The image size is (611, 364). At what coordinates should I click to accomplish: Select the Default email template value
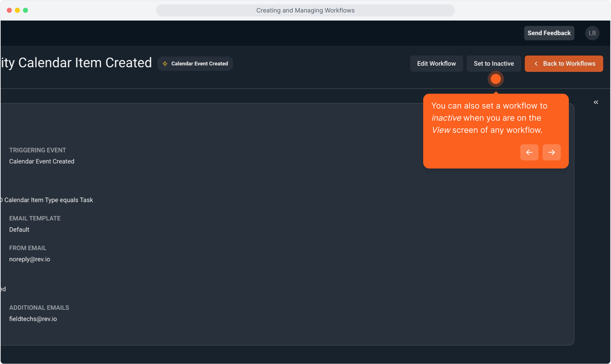coord(19,230)
